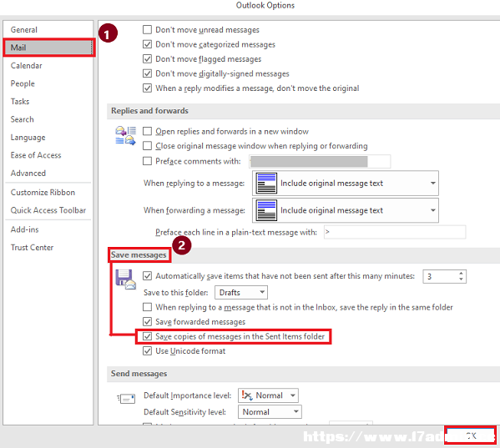Screen dimensions: 500x448
Task: Open the Default Sensitivity level dropdown
Action: 270,412
